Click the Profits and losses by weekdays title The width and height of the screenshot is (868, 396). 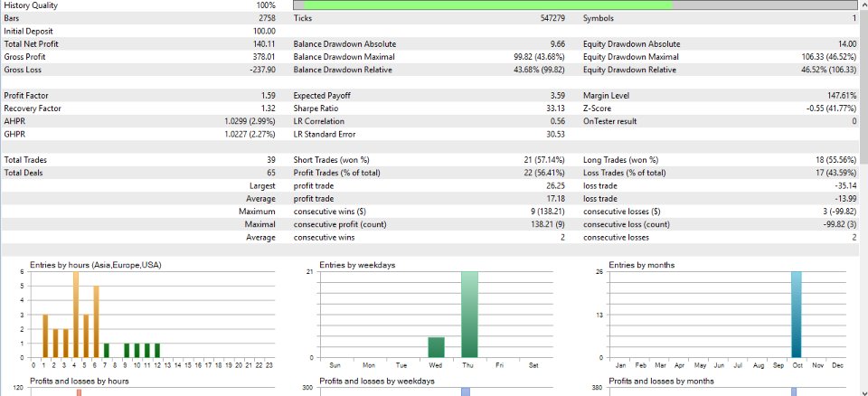pos(377,381)
